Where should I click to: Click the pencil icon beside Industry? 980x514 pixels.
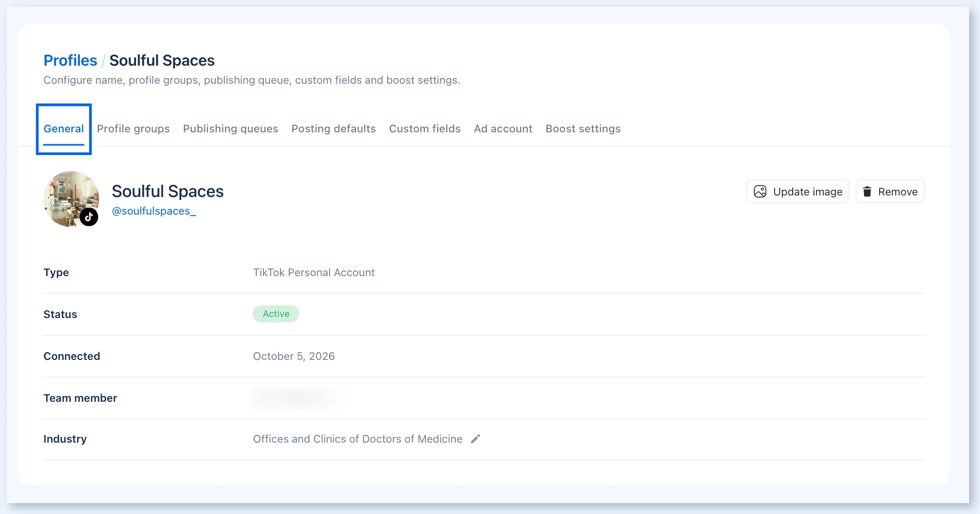[476, 439]
